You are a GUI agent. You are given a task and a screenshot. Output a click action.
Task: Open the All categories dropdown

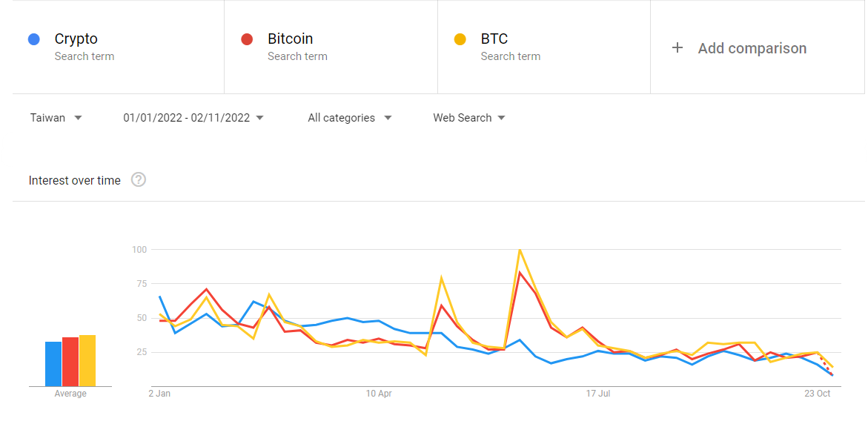coord(350,118)
